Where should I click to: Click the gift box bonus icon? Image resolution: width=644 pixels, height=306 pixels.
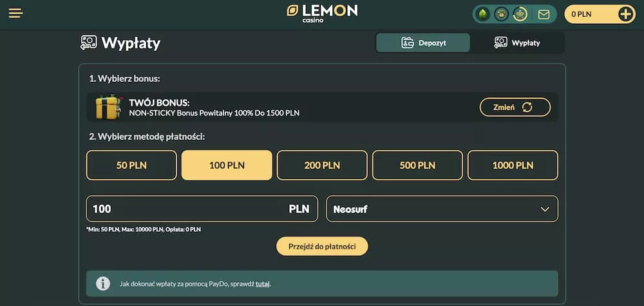tap(108, 107)
